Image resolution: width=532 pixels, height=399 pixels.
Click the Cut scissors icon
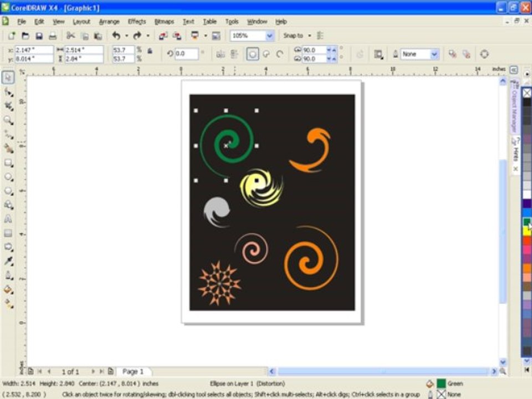click(x=70, y=35)
